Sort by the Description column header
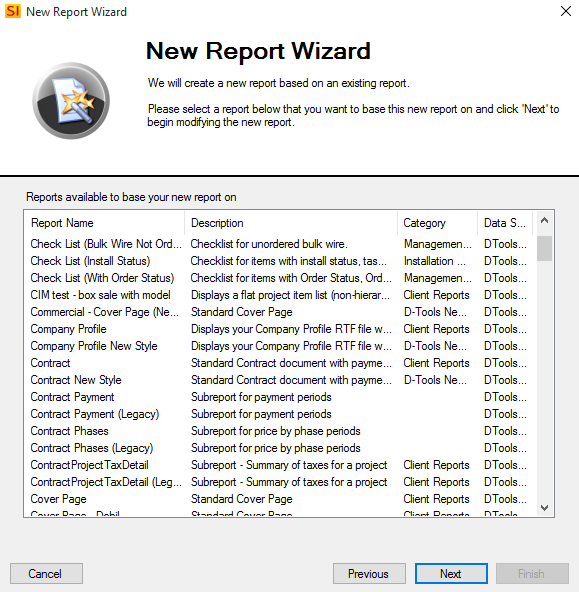The width and height of the screenshot is (579, 592). 291,223
